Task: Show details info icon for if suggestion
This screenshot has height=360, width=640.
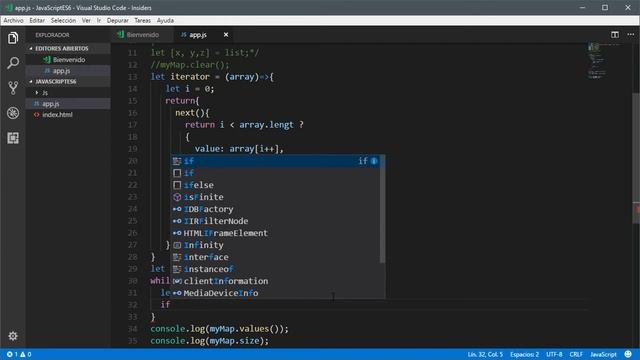Action: pos(374,161)
